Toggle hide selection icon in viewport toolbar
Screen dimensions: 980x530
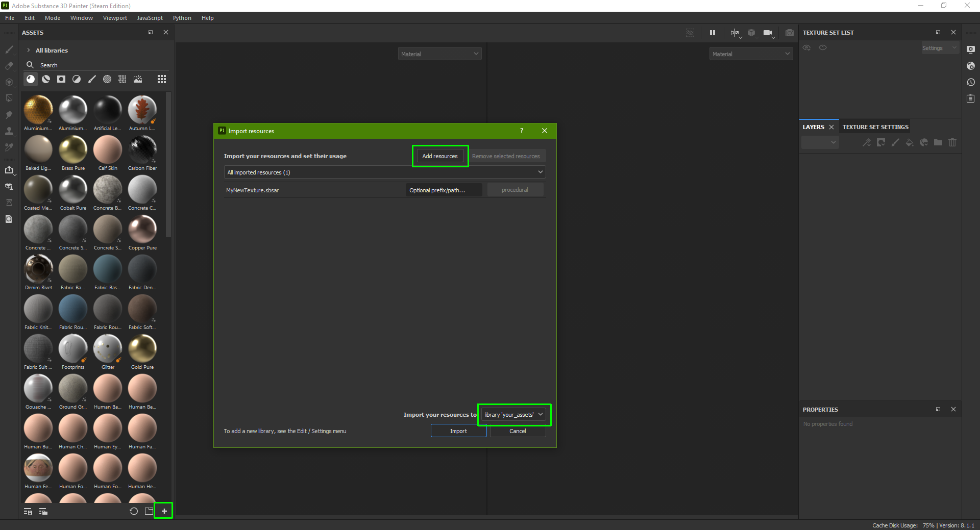(690, 33)
